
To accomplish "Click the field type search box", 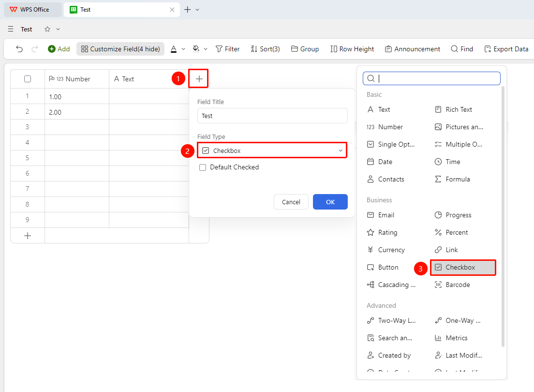I will [431, 78].
